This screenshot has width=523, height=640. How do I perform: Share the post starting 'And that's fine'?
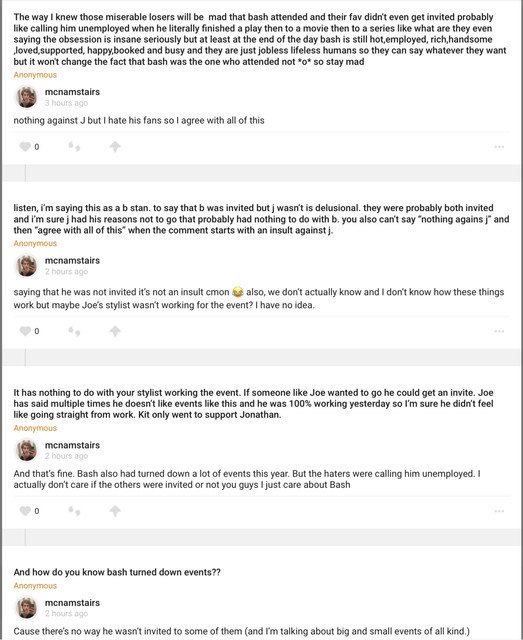coord(115,511)
